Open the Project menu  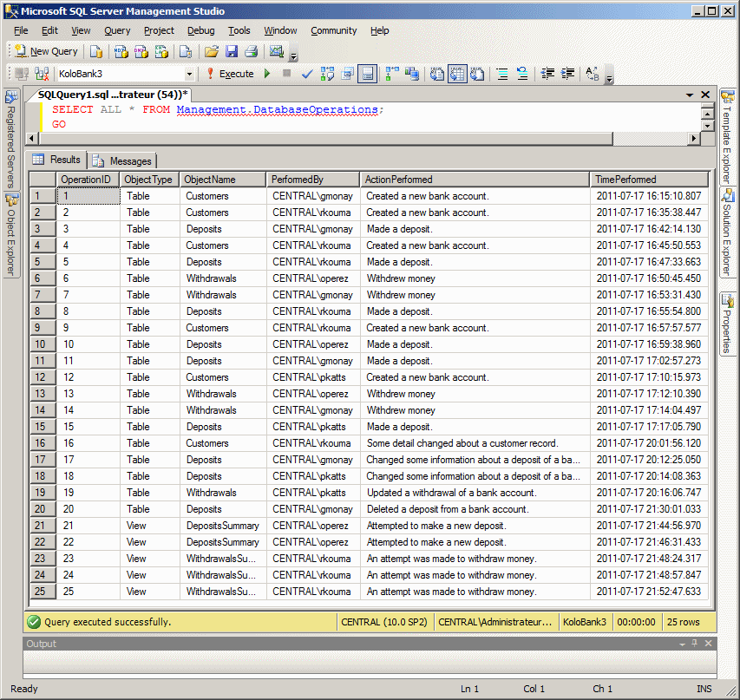[x=159, y=30]
